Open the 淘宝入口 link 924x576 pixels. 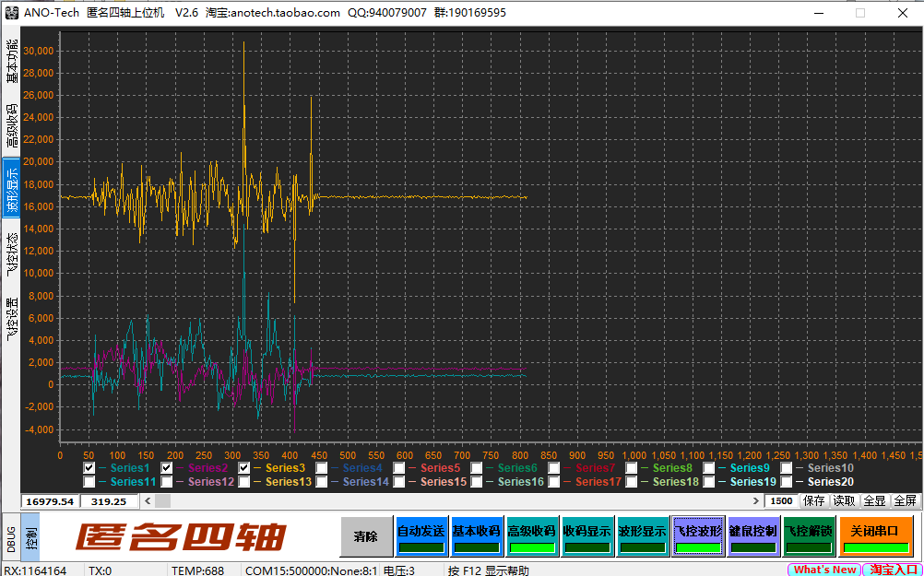click(x=893, y=570)
